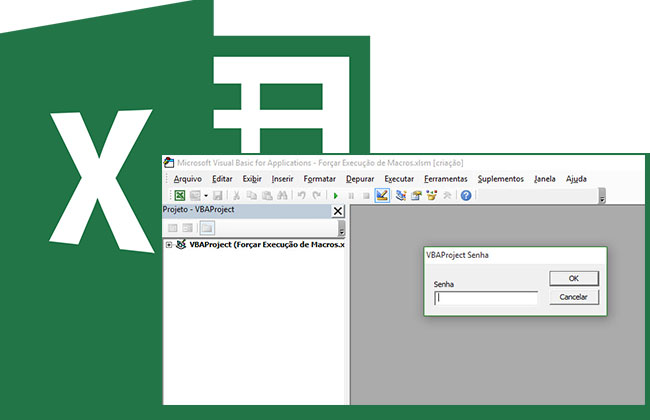Click the View Object icon in project panel
The height and width of the screenshot is (420, 650).
[x=187, y=228]
